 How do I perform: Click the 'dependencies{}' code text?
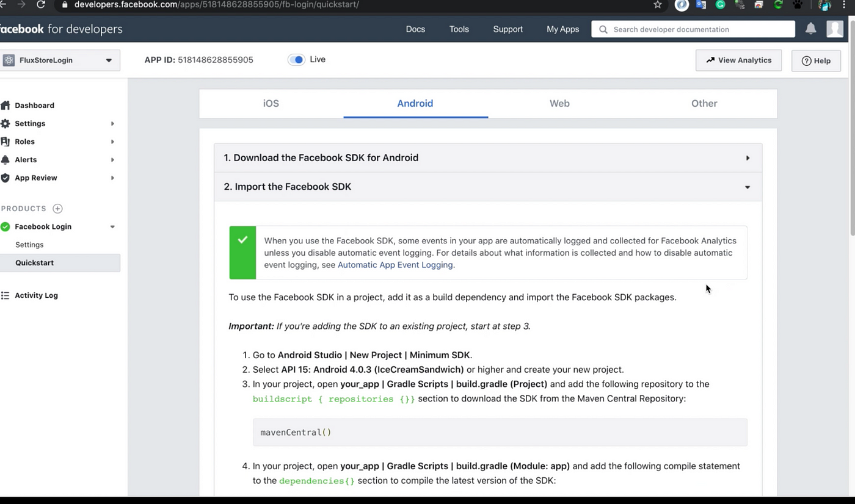tap(316, 481)
